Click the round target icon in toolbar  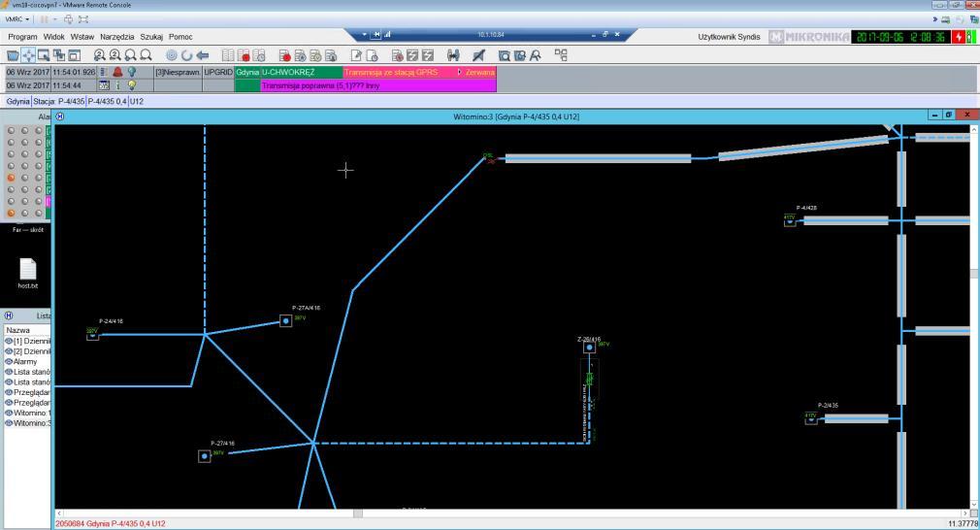[x=171, y=55]
